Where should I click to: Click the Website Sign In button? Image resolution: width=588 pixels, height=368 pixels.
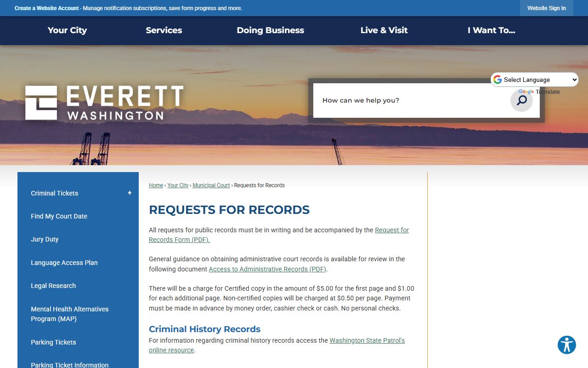pos(547,8)
